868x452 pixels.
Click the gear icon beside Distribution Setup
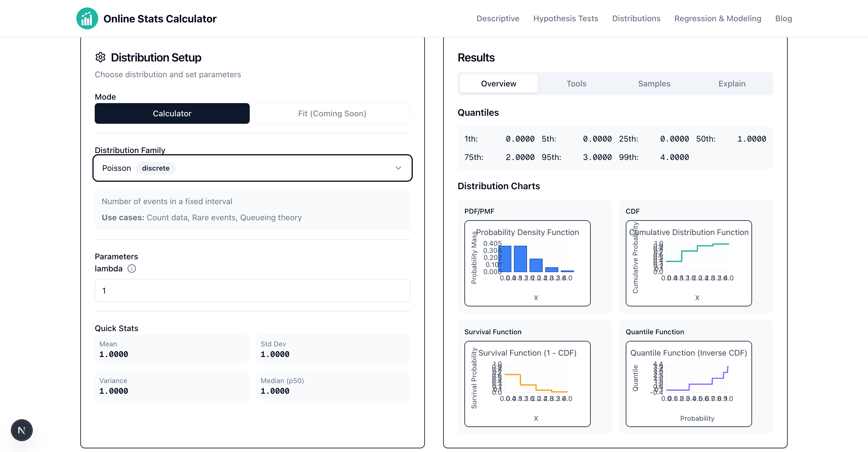[100, 57]
